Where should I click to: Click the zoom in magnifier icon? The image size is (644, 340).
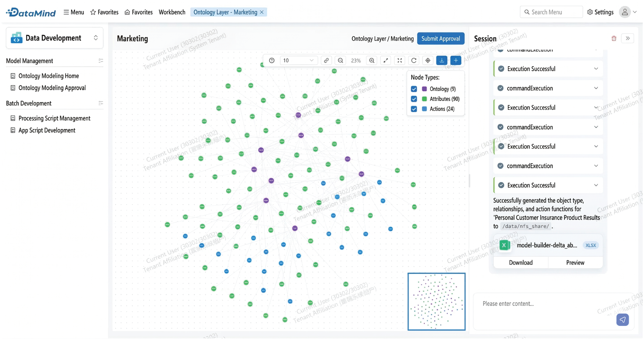click(372, 60)
